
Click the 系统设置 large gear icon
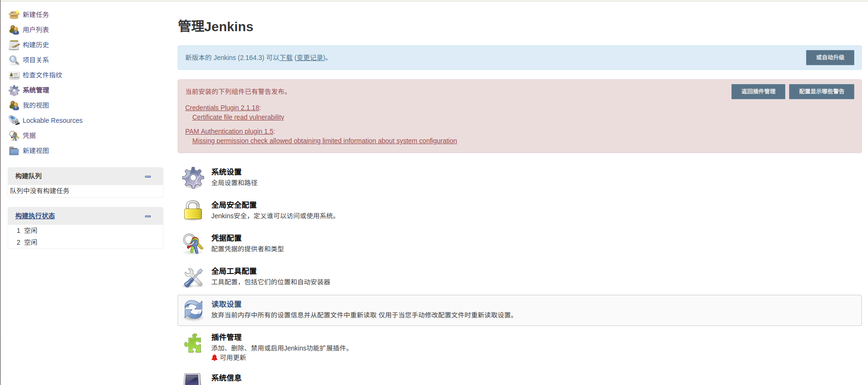coord(193,178)
